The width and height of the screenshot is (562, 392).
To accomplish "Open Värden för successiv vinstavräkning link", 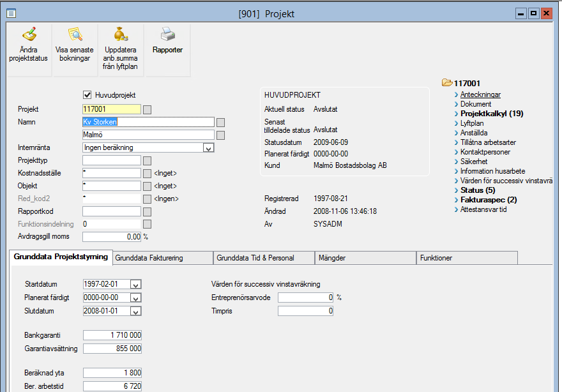I will click(x=506, y=181).
